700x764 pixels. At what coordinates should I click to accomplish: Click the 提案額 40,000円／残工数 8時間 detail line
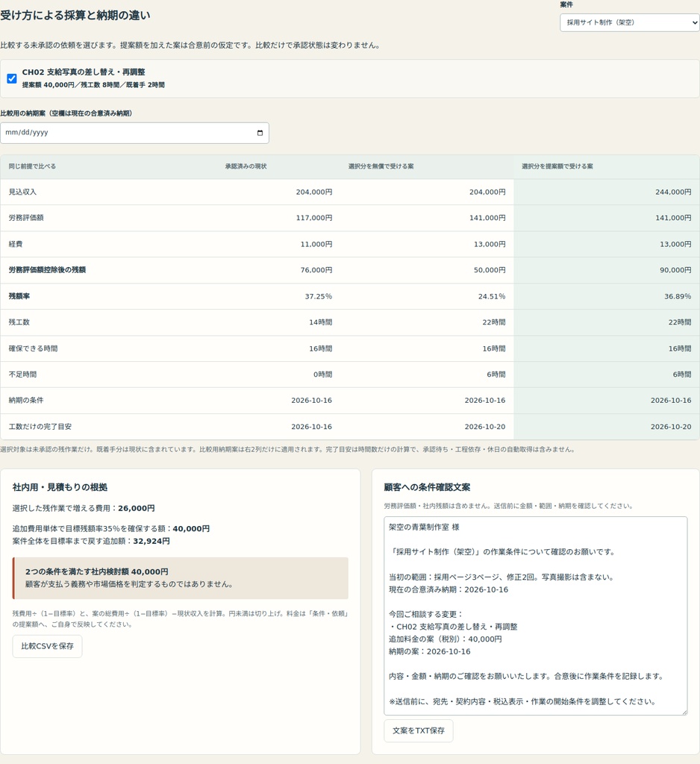pyautogui.click(x=93, y=85)
